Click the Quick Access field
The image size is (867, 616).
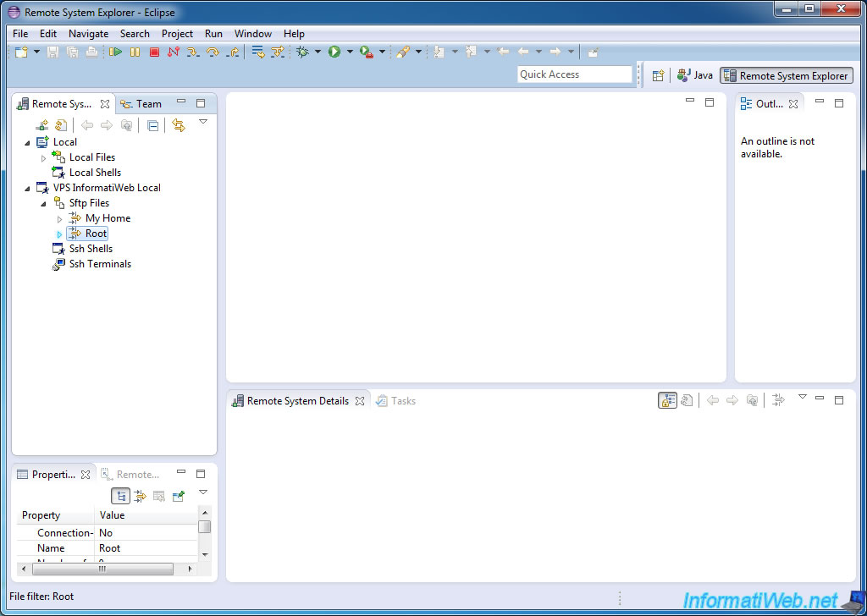[x=575, y=74]
